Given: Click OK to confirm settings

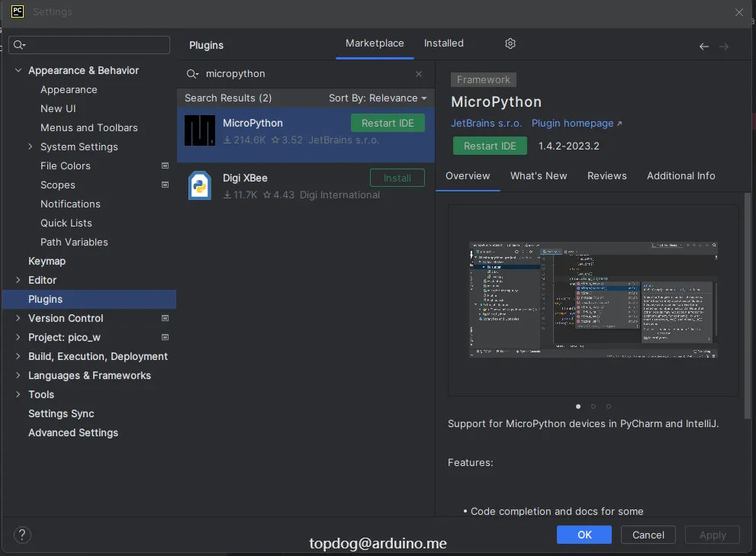Looking at the screenshot, I should [x=584, y=535].
